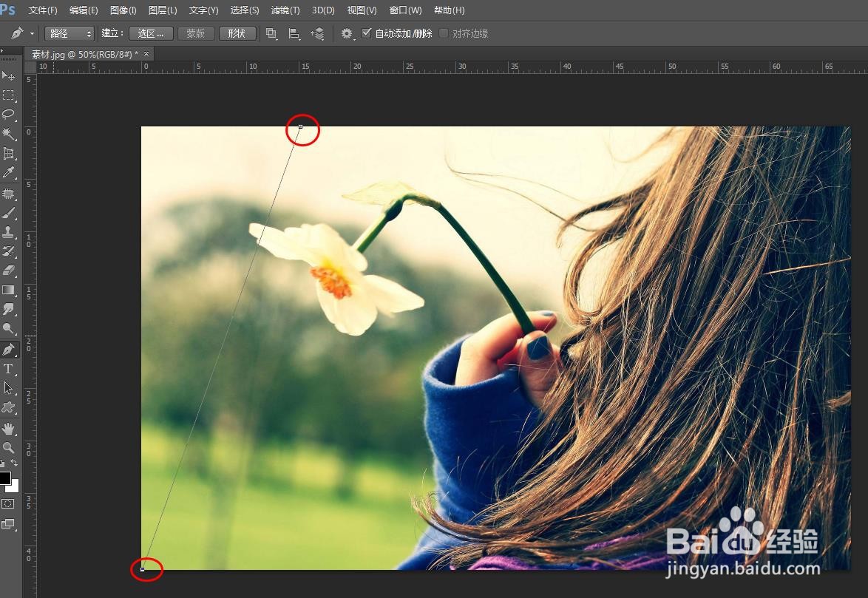This screenshot has width=868, height=598.
Task: Toggle 自动添加/删除 checkbox
Action: (366, 33)
